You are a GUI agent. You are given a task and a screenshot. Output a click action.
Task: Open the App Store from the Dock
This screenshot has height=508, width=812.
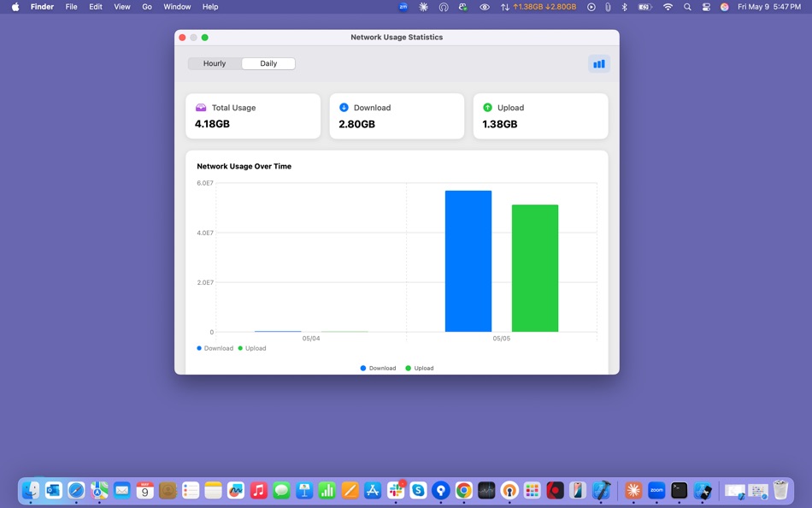click(373, 490)
